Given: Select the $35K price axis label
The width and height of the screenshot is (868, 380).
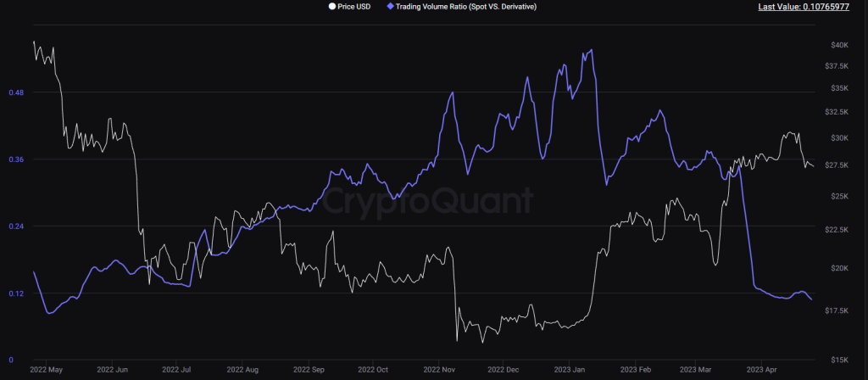Looking at the screenshot, I should [840, 88].
